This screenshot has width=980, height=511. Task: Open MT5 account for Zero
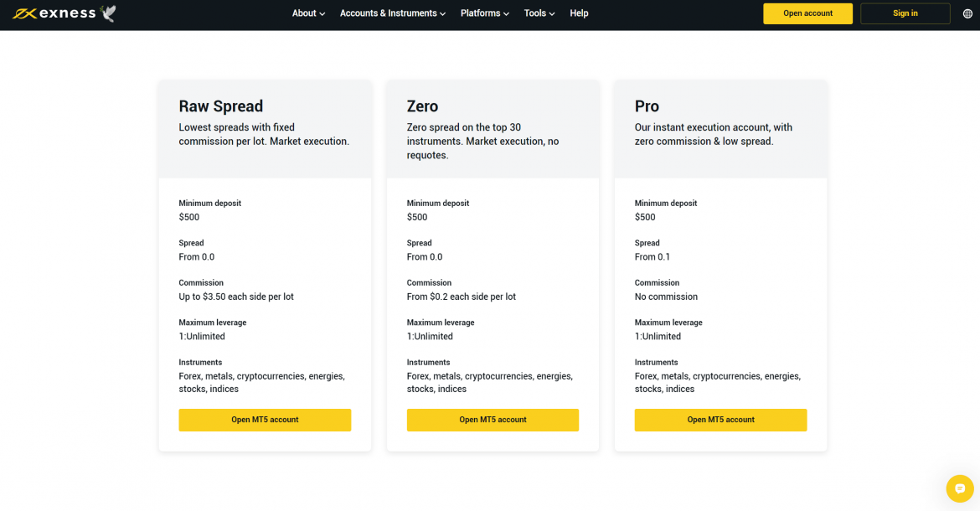pyautogui.click(x=493, y=420)
